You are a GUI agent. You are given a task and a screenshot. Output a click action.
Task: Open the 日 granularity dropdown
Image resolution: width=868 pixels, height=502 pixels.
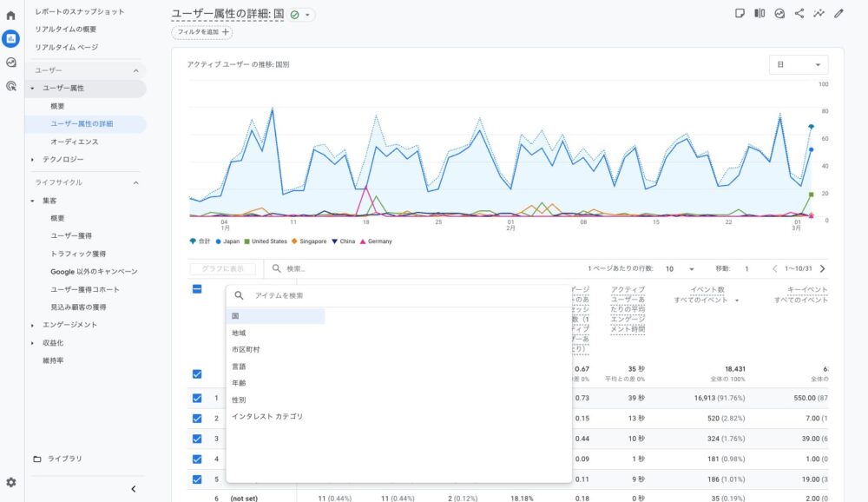798,65
